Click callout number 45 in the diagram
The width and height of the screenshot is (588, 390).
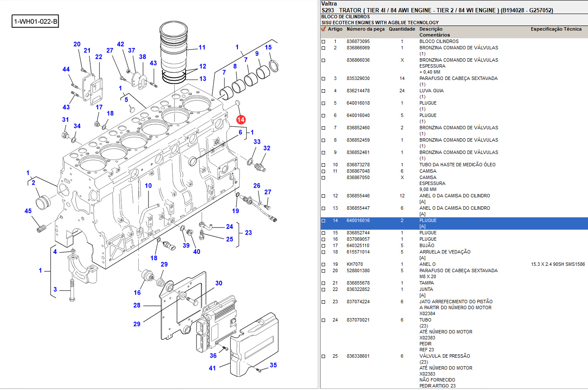click(28, 211)
